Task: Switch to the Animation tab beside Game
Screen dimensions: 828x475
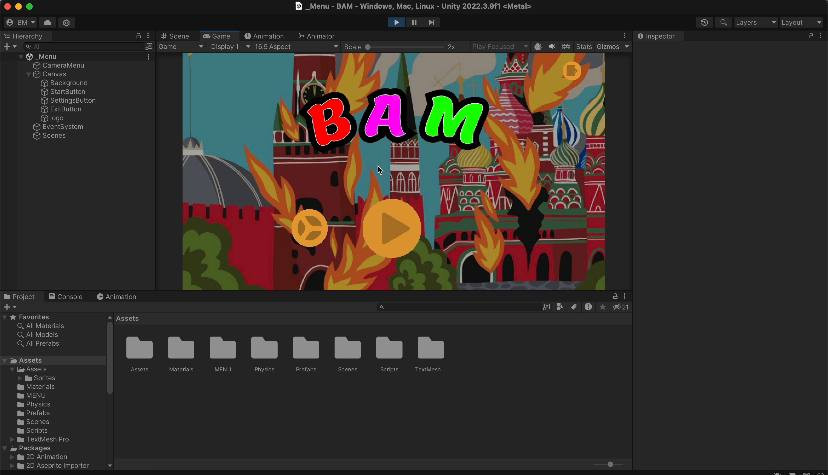Action: [x=264, y=36]
